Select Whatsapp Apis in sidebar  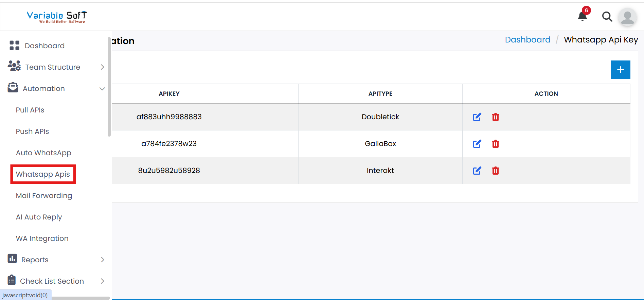pos(43,174)
